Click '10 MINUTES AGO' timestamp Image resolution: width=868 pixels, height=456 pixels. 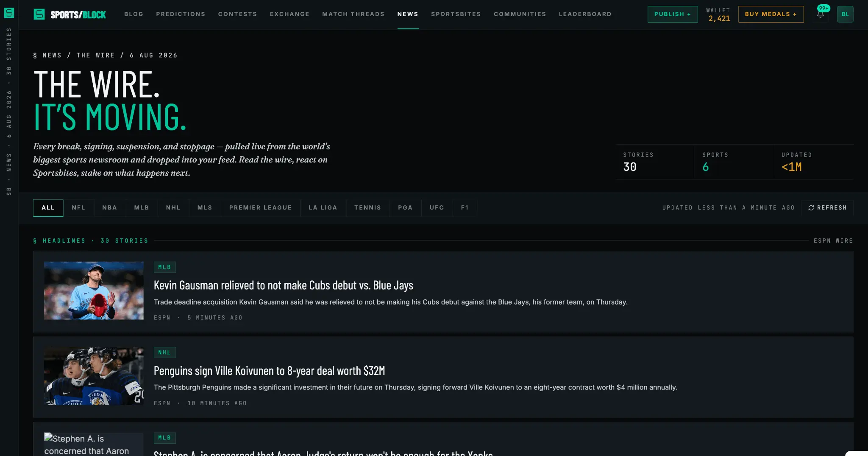point(217,403)
